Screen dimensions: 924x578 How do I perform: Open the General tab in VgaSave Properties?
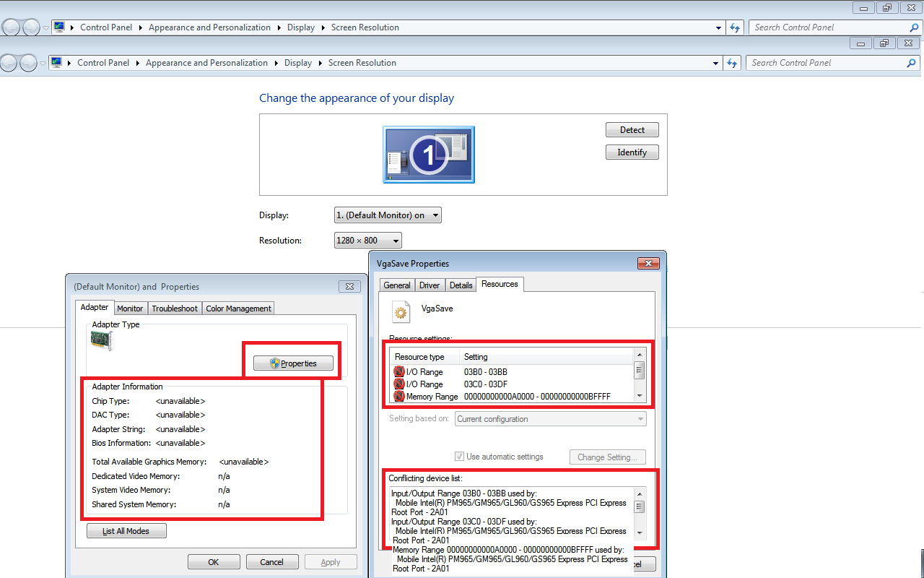(397, 285)
